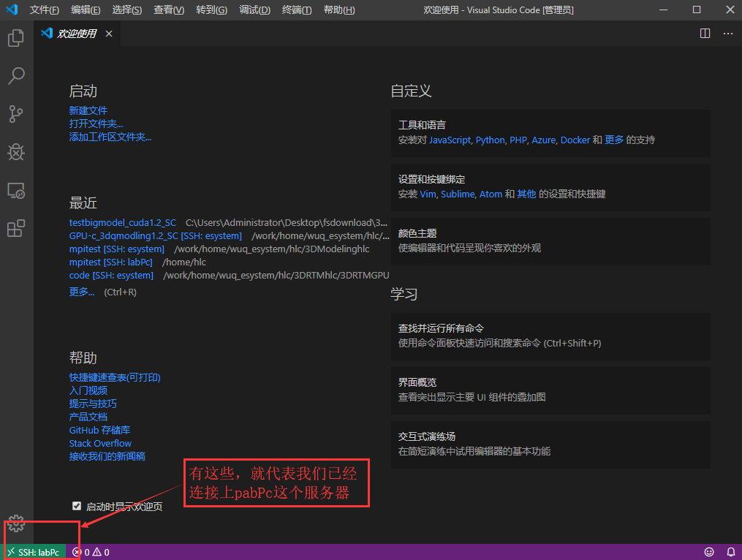Click the PHP language link

518,140
